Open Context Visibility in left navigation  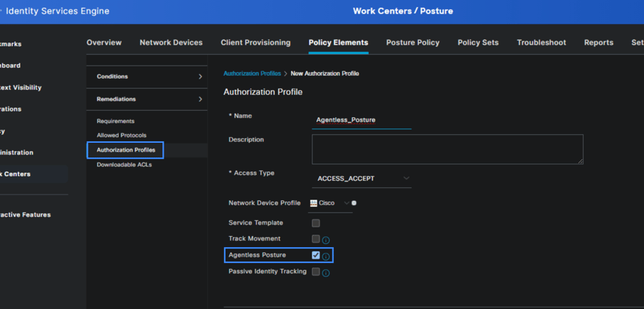coord(20,87)
